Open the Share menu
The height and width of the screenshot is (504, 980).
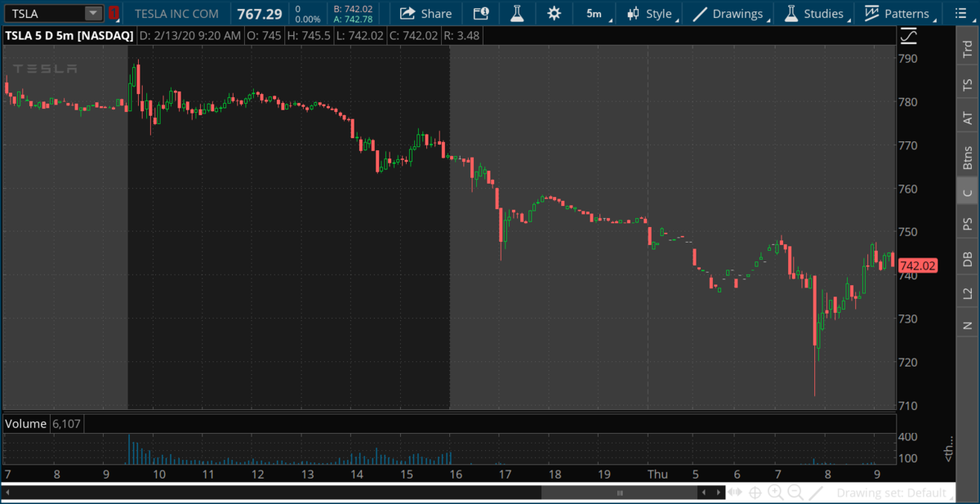(x=425, y=13)
